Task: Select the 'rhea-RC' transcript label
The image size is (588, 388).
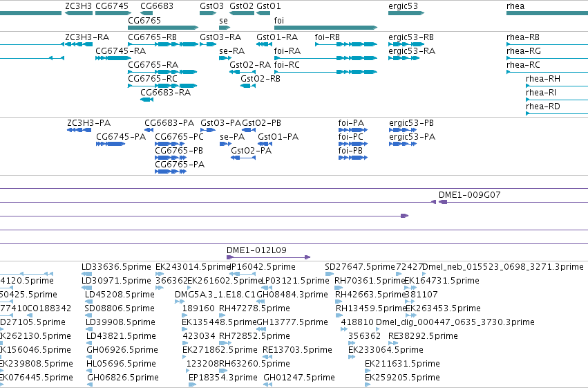Action: coord(523,65)
